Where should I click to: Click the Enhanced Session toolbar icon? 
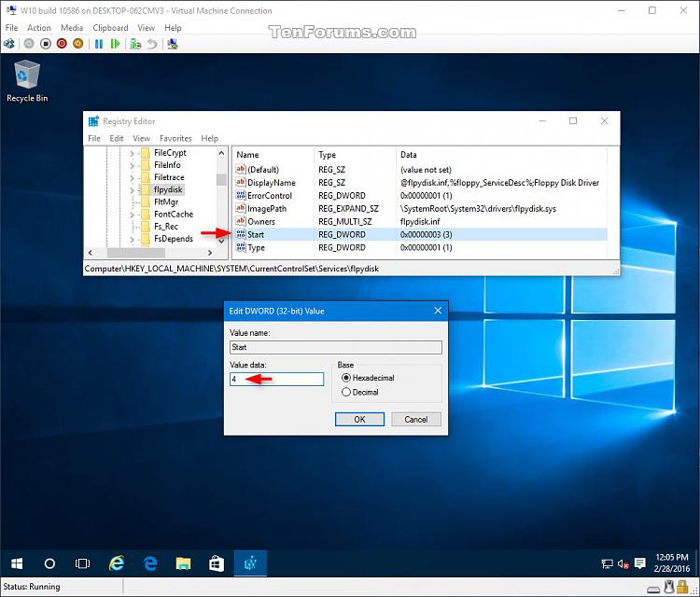[x=173, y=44]
